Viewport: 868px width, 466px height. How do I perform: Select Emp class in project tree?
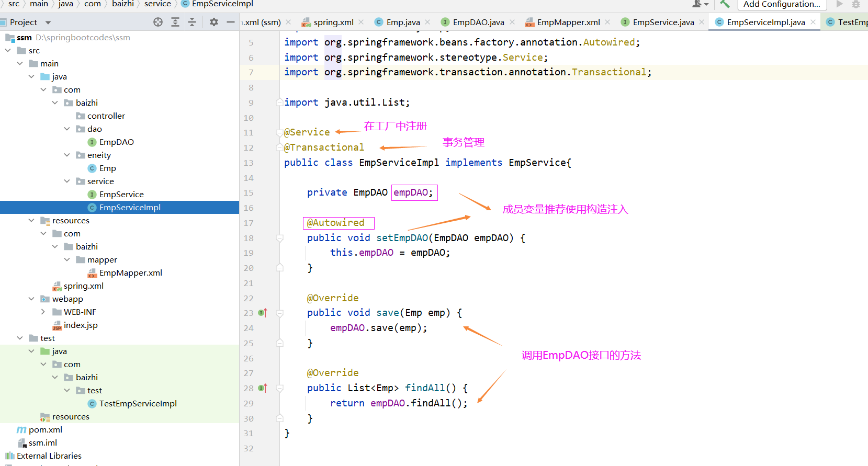(107, 168)
